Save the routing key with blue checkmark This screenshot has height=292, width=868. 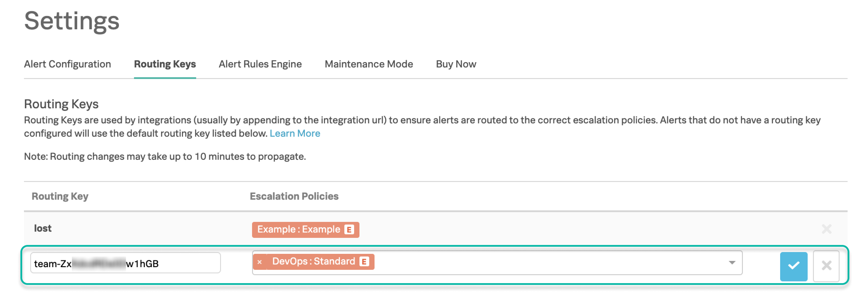click(793, 266)
